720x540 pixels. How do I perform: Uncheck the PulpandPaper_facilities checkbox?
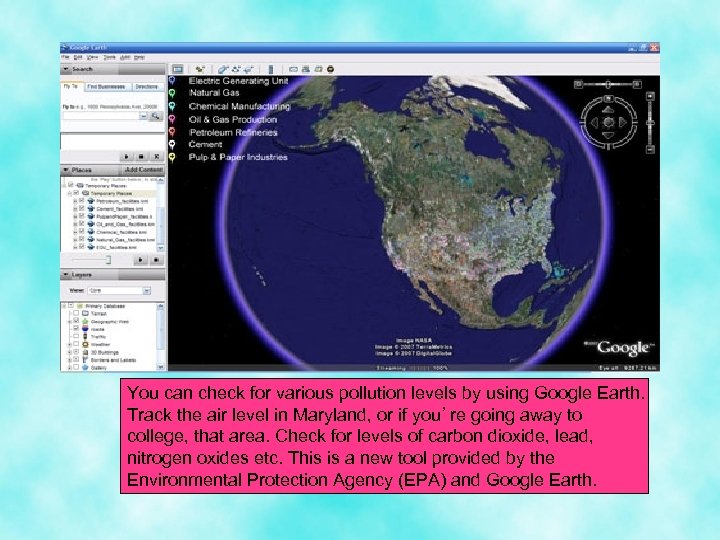click(x=82, y=216)
